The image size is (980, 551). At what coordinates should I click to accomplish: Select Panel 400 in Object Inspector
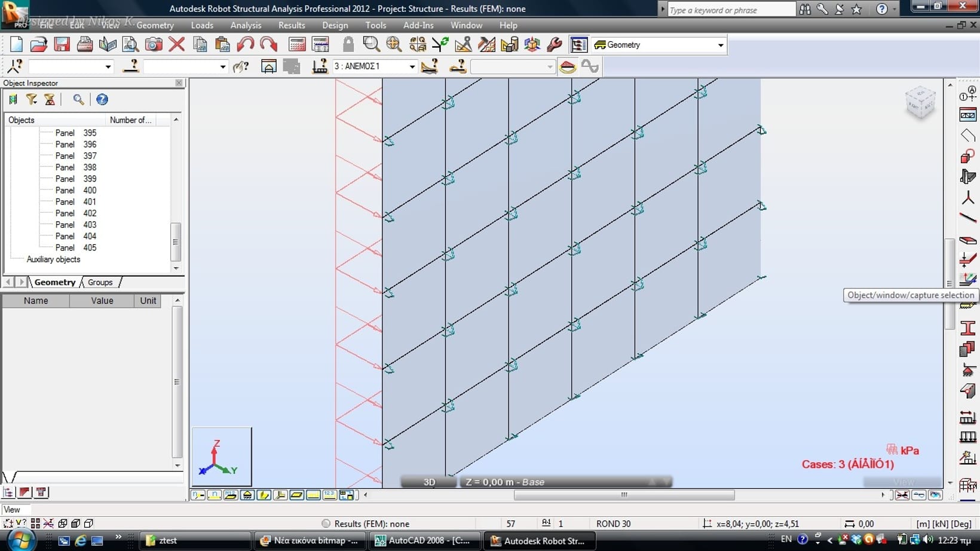(x=76, y=190)
